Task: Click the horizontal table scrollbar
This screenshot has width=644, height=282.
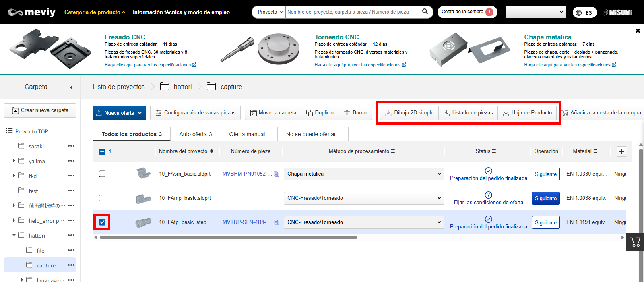Action: (x=228, y=237)
